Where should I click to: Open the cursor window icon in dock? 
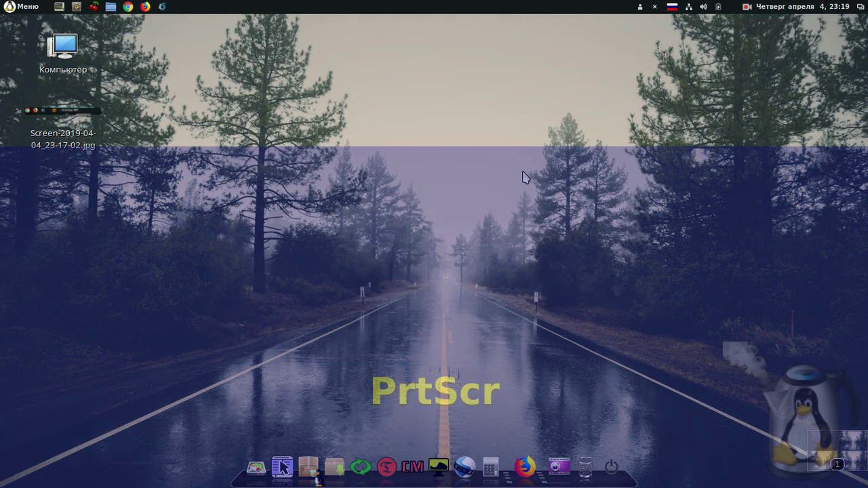[282, 467]
